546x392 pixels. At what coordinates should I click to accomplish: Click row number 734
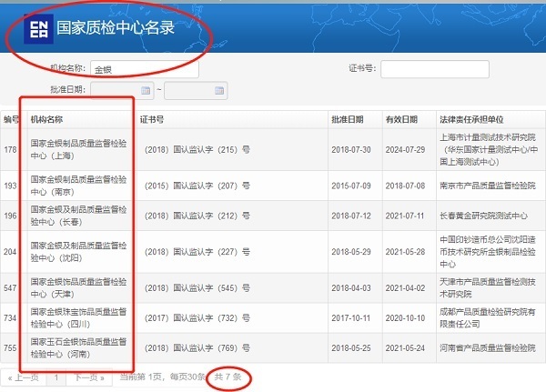click(x=10, y=317)
